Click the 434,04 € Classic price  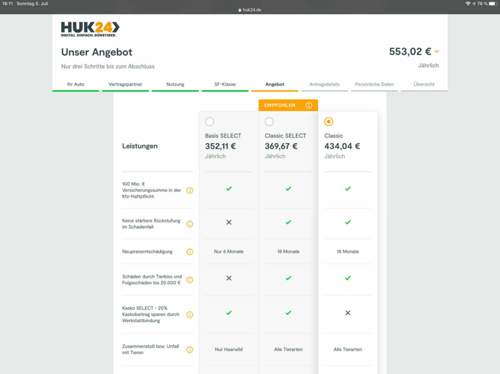point(342,146)
